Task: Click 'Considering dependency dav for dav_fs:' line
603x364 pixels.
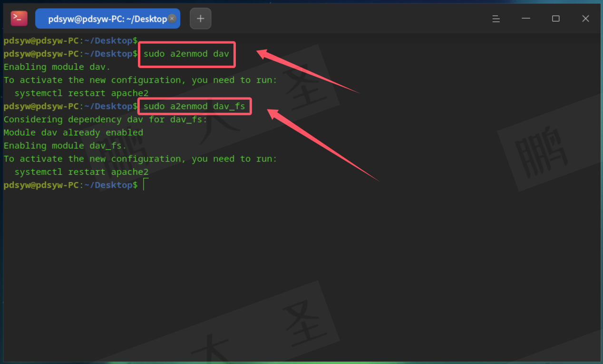Action: click(x=106, y=119)
